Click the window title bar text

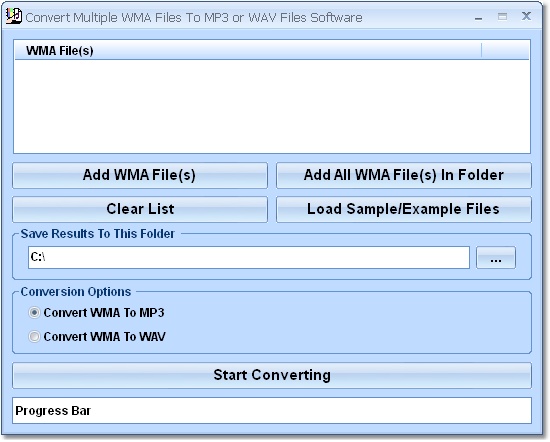click(194, 18)
